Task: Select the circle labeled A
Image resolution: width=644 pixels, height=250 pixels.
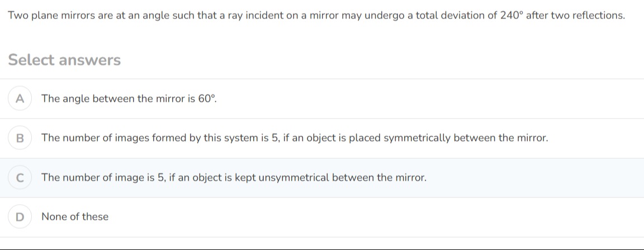Action: (x=20, y=98)
